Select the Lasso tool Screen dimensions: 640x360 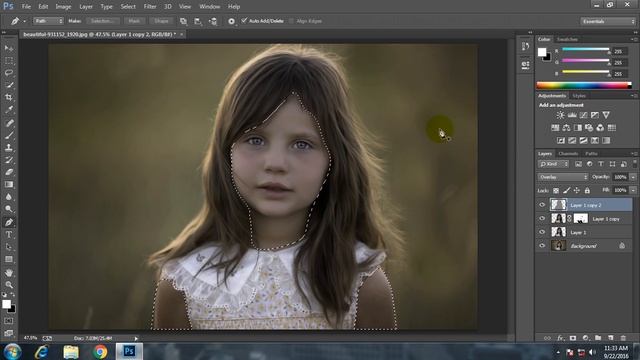pos(9,73)
